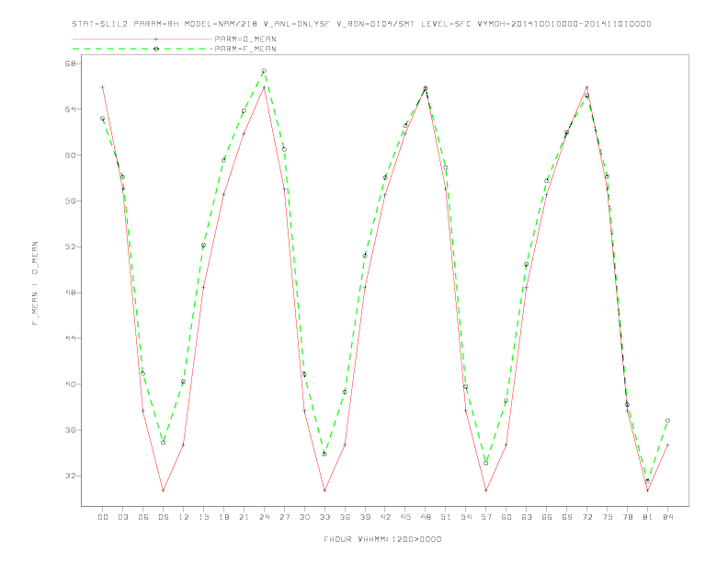The image size is (728, 563).
Task: Click the PARM=F_MEAN legend label
Action: pyautogui.click(x=245, y=49)
